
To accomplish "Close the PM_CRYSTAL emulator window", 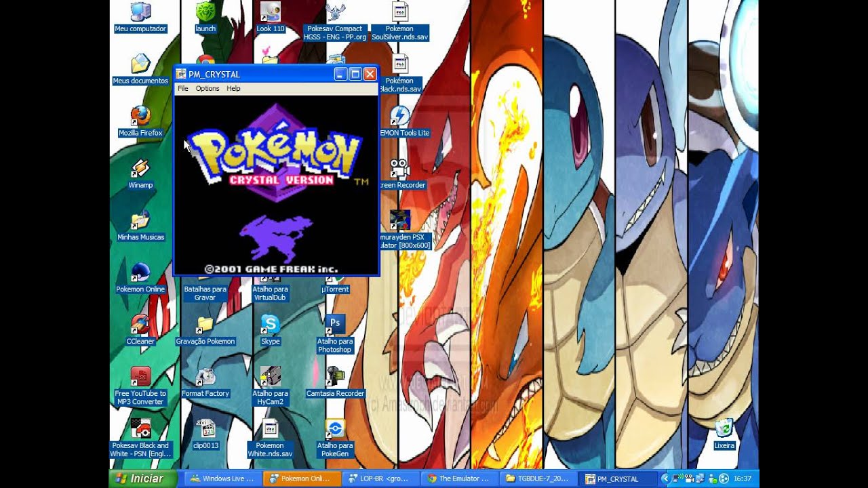I will 370,74.
